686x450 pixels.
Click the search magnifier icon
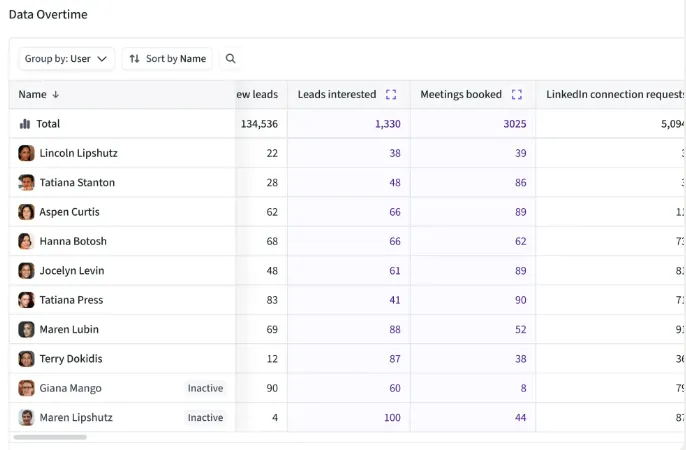click(x=231, y=59)
